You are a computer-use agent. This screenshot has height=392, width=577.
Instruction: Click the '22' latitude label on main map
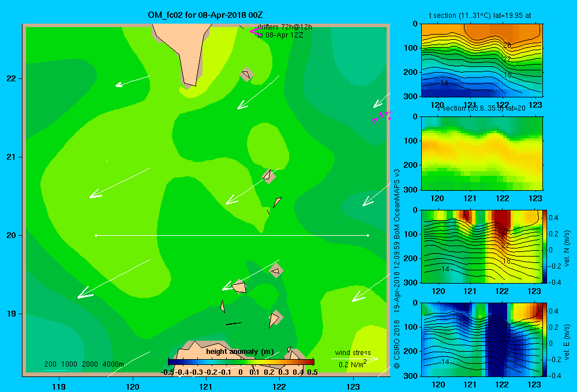click(12, 78)
